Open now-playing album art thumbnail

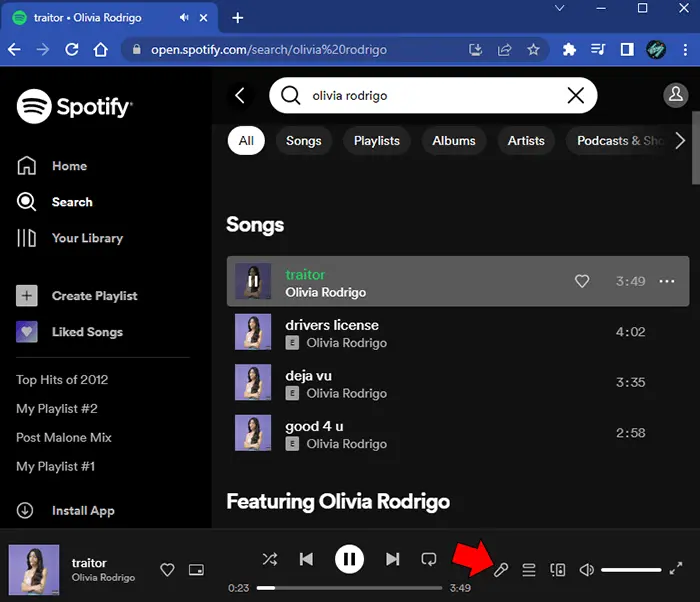pyautogui.click(x=34, y=570)
